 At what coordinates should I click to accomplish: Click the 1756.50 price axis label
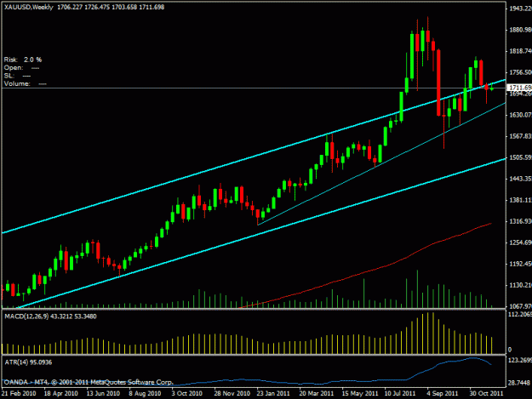point(520,72)
